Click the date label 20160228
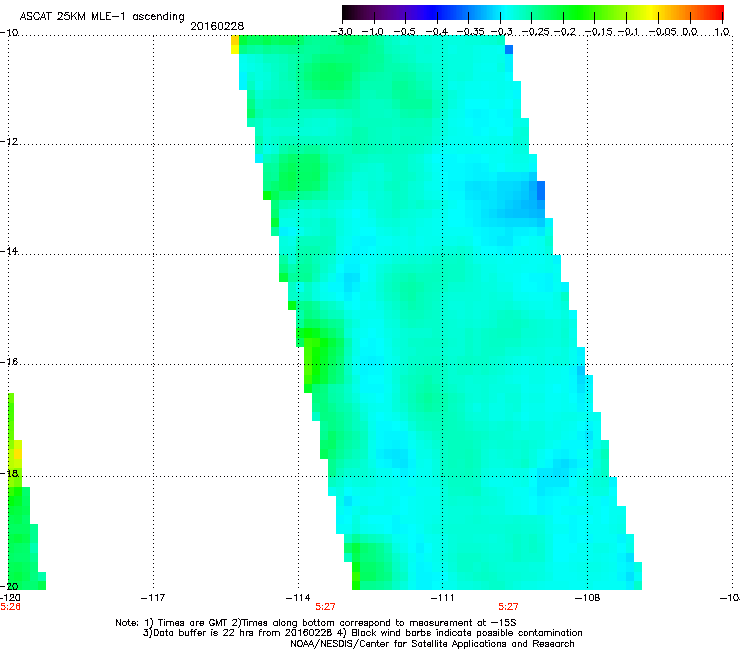This screenshot has width=740, height=650. pyautogui.click(x=217, y=26)
